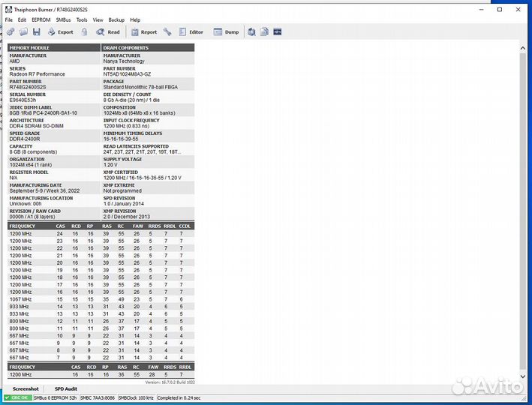Click the Dump toolbar button
The image size is (532, 405).
point(226,32)
